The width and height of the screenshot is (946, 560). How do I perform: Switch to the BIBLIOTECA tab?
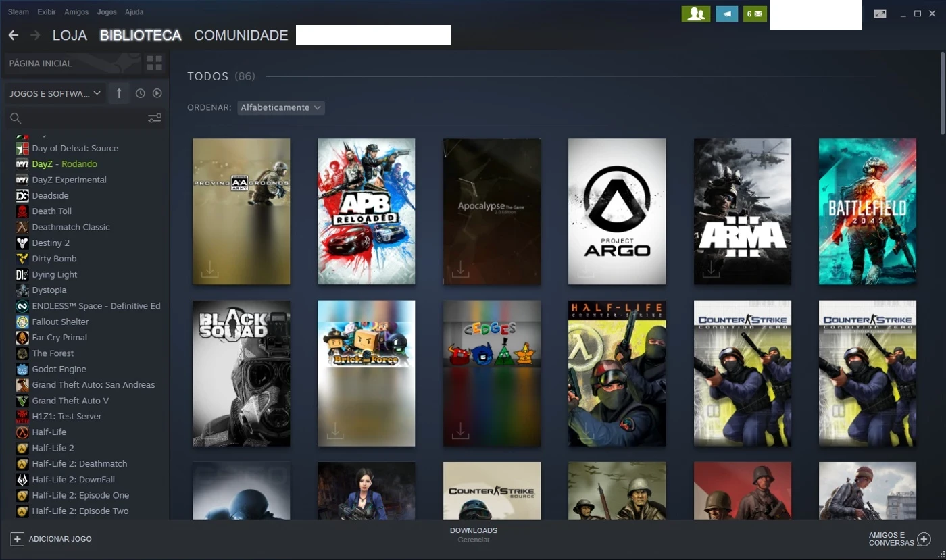click(x=141, y=35)
